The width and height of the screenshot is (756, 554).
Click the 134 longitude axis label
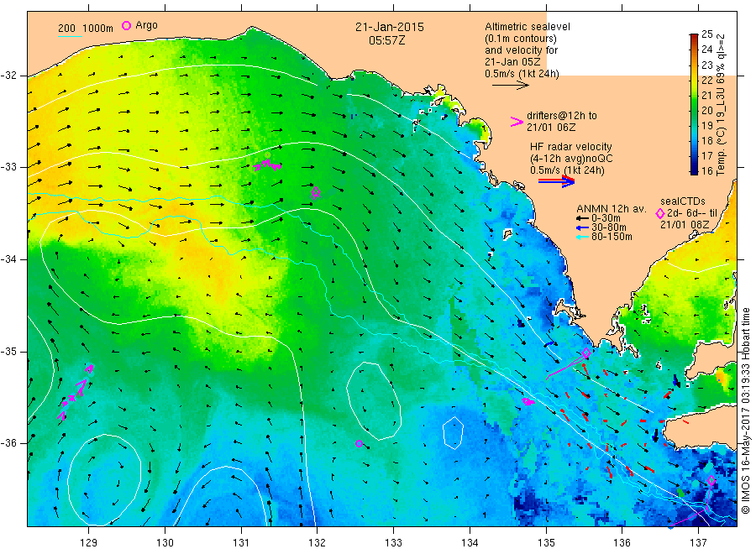click(x=470, y=543)
